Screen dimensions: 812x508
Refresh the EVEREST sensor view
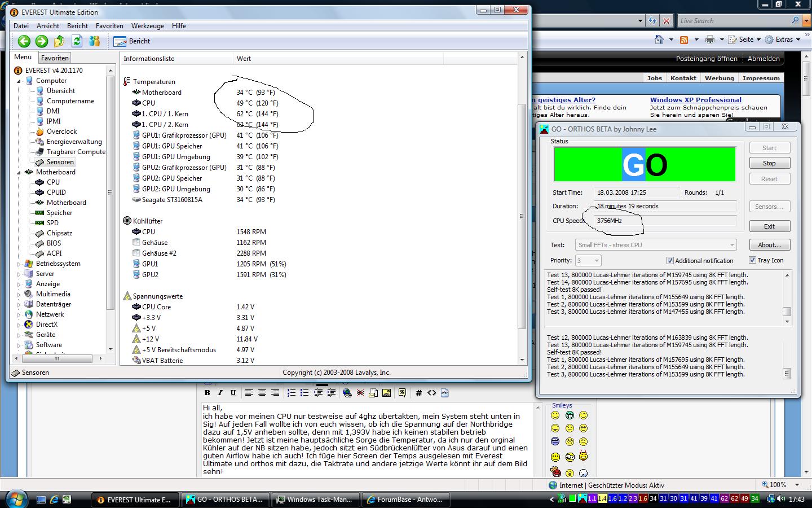77,41
